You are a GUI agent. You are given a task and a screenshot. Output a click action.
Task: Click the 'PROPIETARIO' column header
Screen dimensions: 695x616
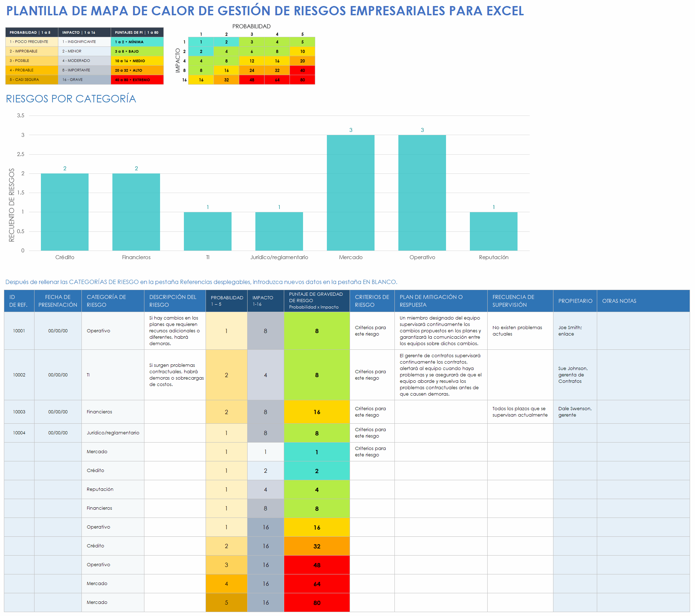pyautogui.click(x=575, y=301)
